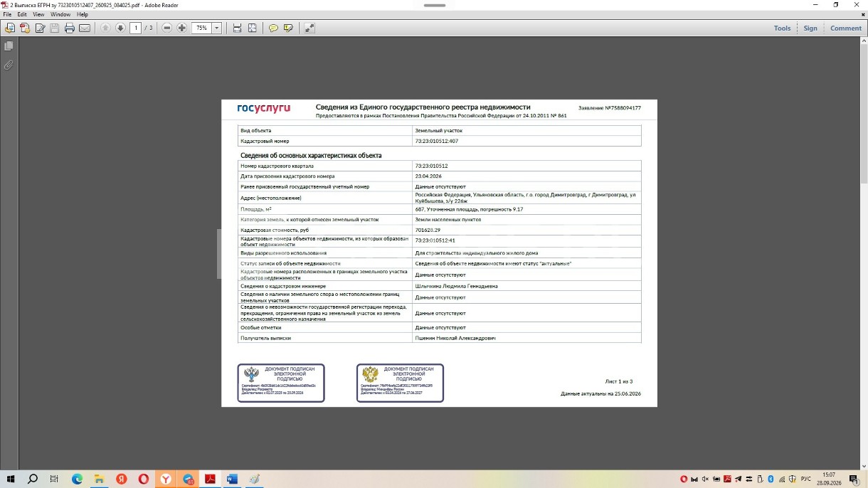Go to the next page arrow
Viewport: 868px width, 488px height.
[x=120, y=28]
